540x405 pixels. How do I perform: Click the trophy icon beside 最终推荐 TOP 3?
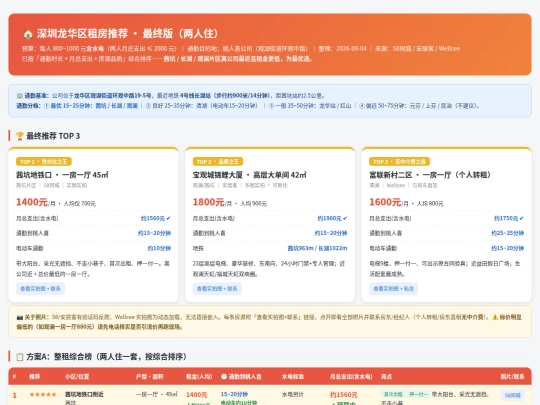tap(20, 136)
